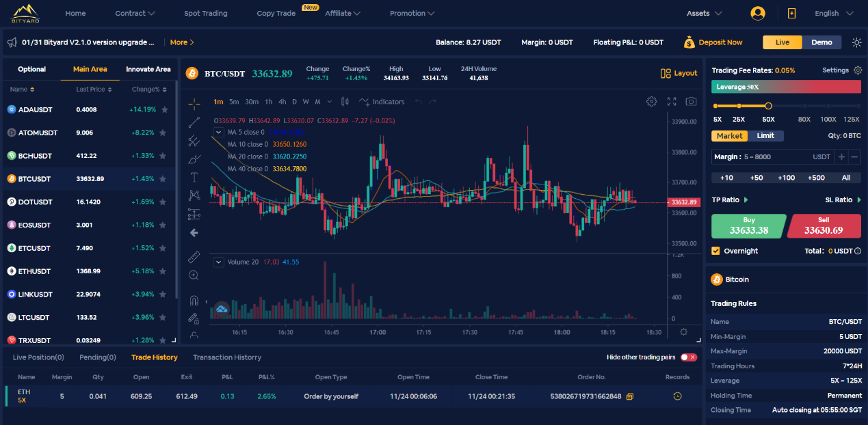Open the Promotion dropdown menu
Viewport: 868px width, 425px height.
(412, 13)
